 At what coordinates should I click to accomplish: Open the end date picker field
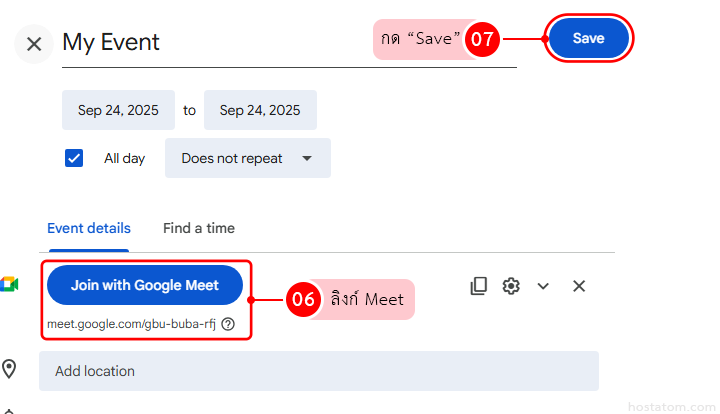pos(260,110)
